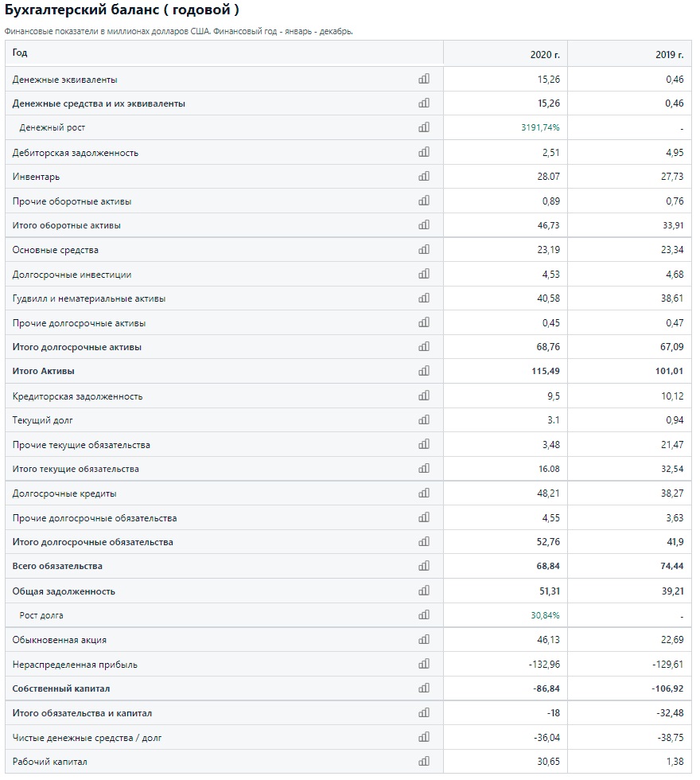Select the 68,84 total liabilities value
The height and width of the screenshot is (780, 700).
[548, 566]
